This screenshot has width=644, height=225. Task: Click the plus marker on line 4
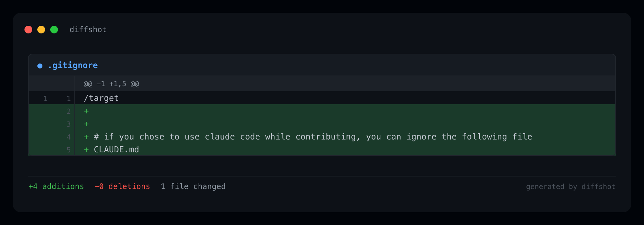click(86, 137)
